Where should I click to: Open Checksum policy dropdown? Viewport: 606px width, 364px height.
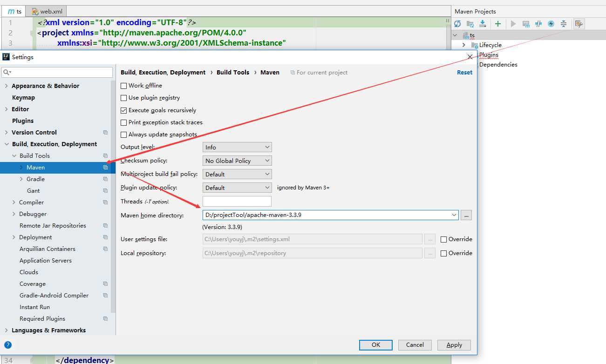coord(237,161)
